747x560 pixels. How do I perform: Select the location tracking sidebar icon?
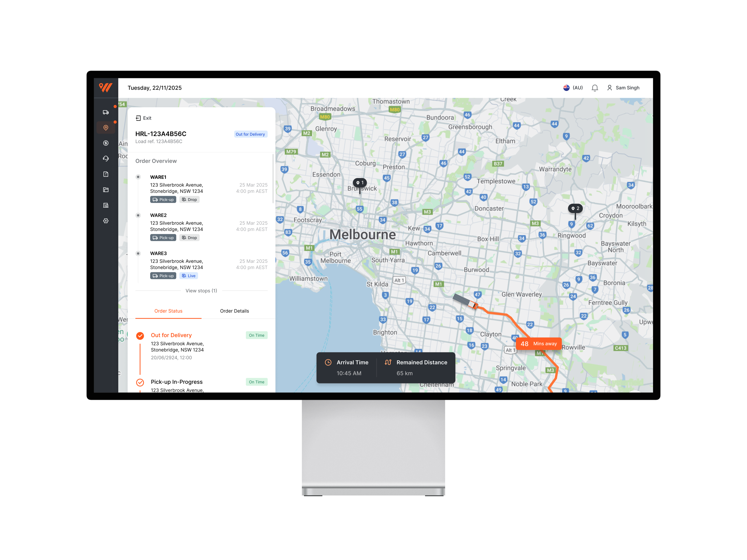[x=106, y=128]
